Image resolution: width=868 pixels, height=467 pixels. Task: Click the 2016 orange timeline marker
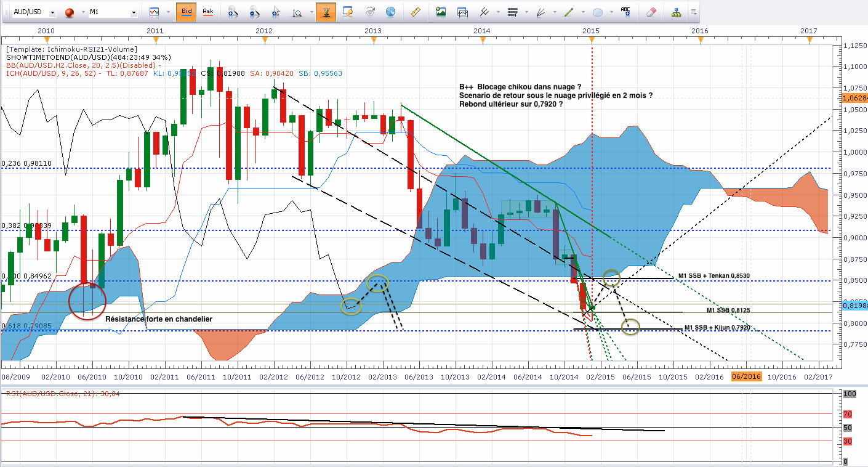click(700, 39)
